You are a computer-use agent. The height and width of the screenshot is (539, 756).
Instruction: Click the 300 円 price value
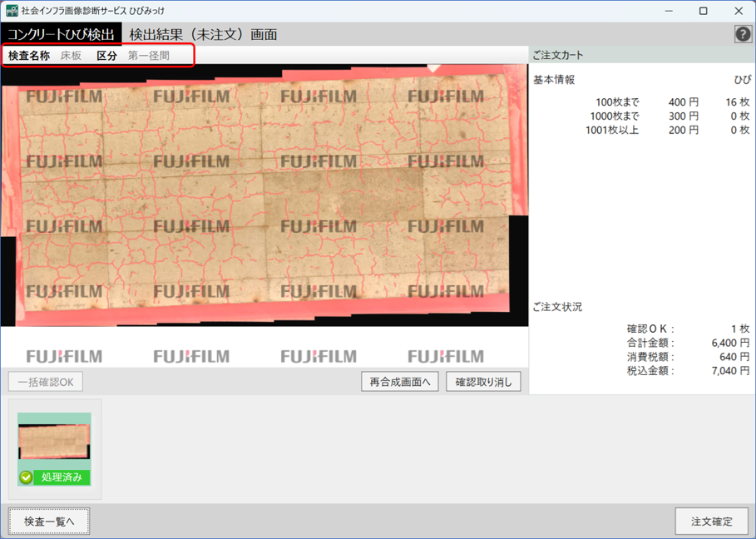point(683,116)
